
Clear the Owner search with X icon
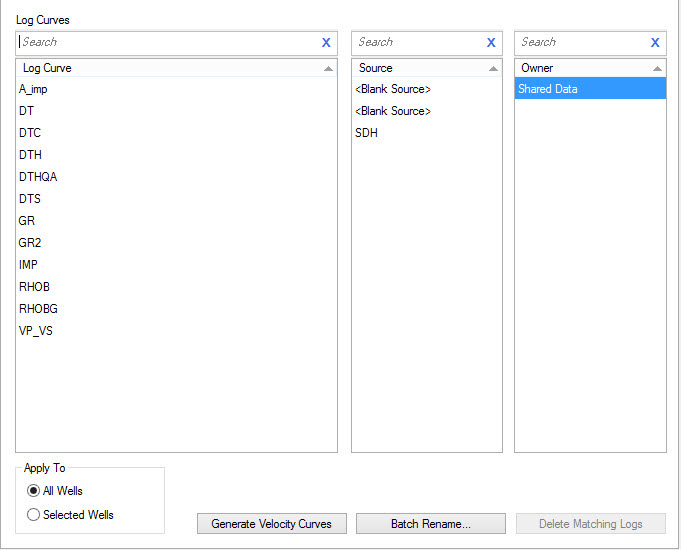pos(655,43)
